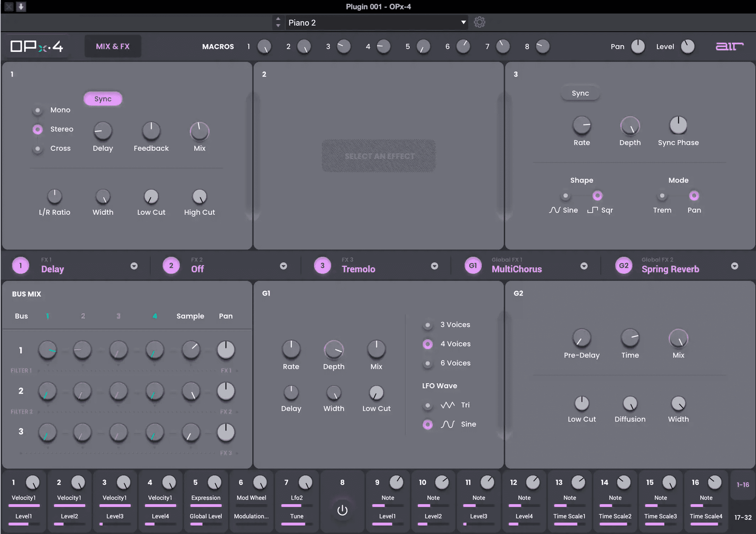The image size is (756, 534).
Task: Expand the FX 2 Off effect dropdown
Action: (x=283, y=266)
